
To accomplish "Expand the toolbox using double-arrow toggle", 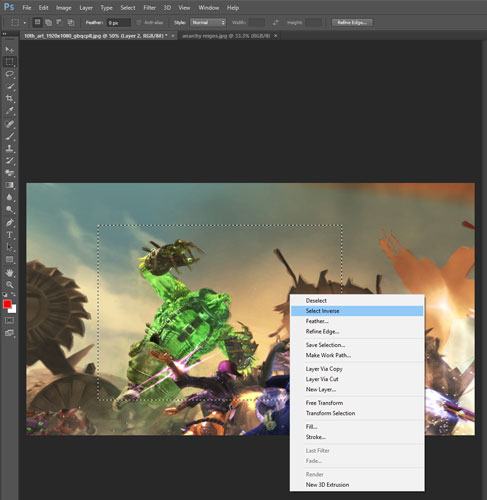I will 4,34.
